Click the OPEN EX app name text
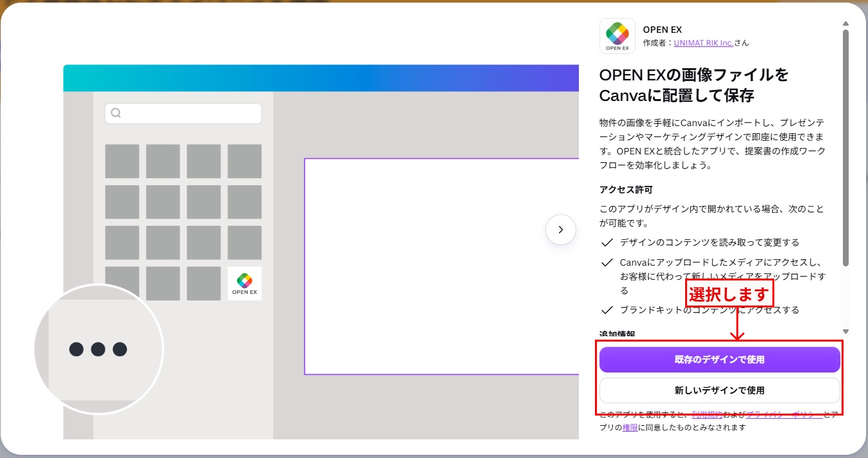 (662, 30)
